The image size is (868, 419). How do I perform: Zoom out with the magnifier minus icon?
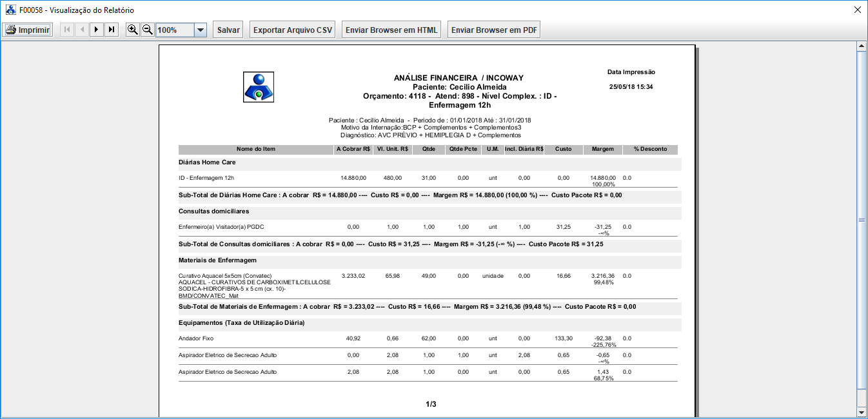(x=148, y=30)
